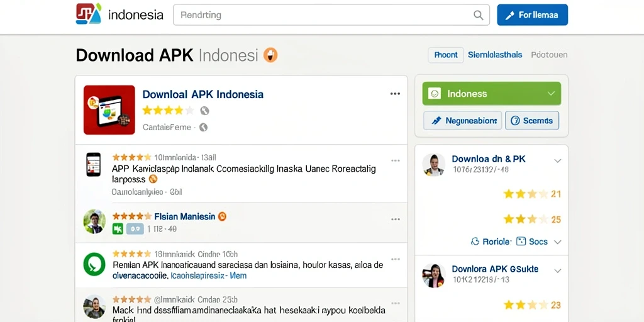Open the Fisian Maniesin link
Image resolution: width=644 pixels, height=322 pixels.
pos(184,216)
